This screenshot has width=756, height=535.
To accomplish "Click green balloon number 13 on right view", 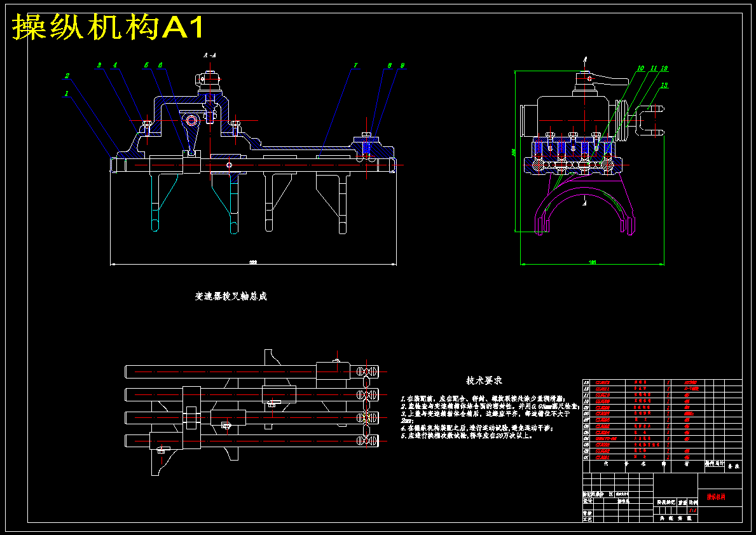I will click(x=664, y=85).
